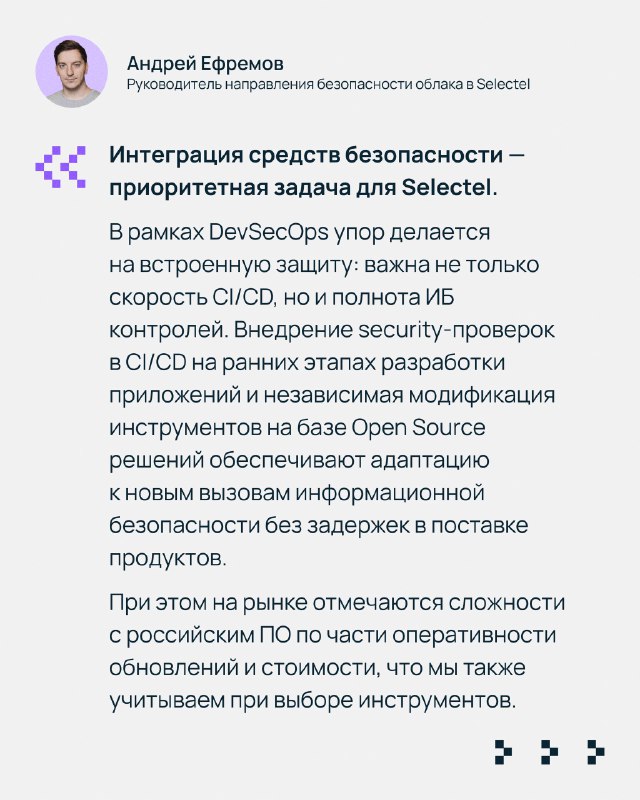Click Андрей Ефремов's round avatar photo
This screenshot has height=800, width=640.
(71, 71)
